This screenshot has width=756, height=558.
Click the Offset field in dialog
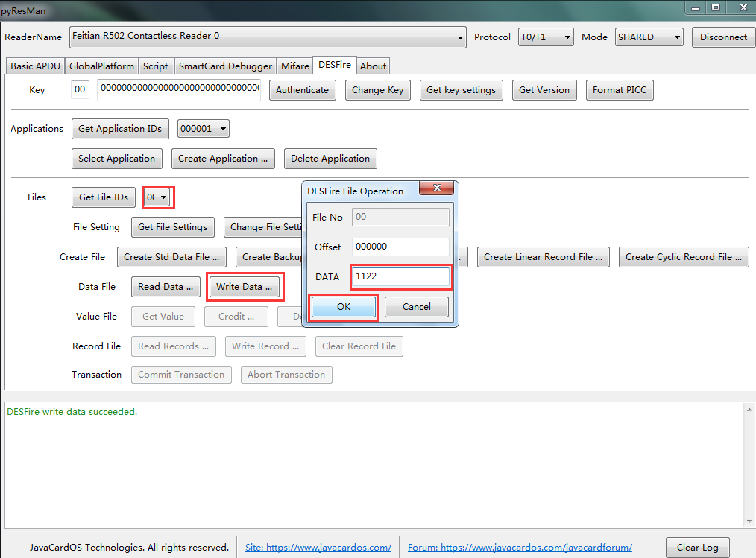coord(400,247)
